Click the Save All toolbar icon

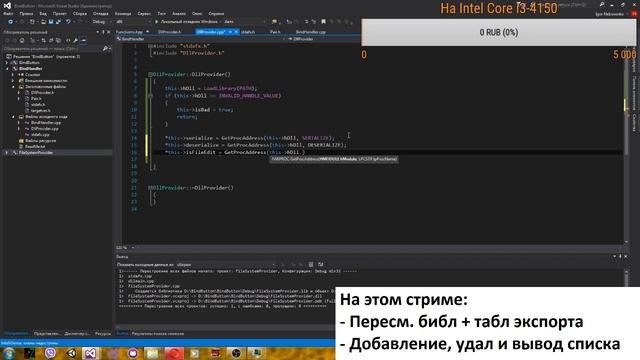(58, 22)
